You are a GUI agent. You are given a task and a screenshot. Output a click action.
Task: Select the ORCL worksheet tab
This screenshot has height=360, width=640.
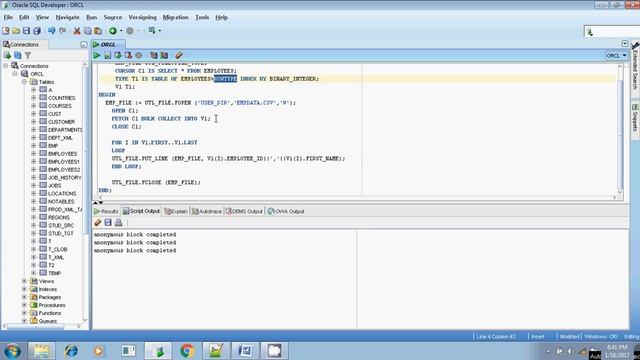tap(108, 44)
